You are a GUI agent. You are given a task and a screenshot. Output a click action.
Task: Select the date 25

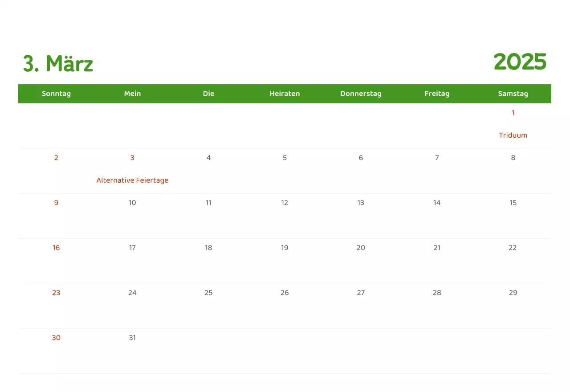(x=208, y=293)
